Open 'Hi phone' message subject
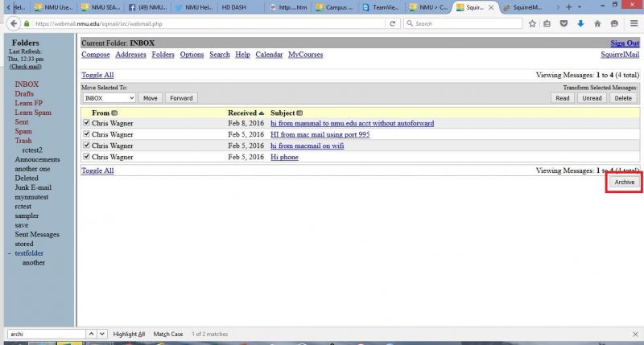This screenshot has width=644, height=345. click(284, 157)
